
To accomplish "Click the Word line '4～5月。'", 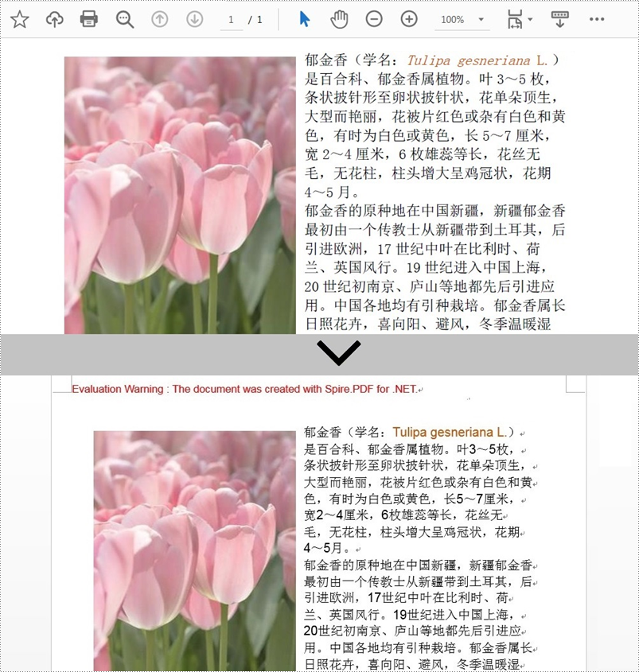I will (327, 548).
